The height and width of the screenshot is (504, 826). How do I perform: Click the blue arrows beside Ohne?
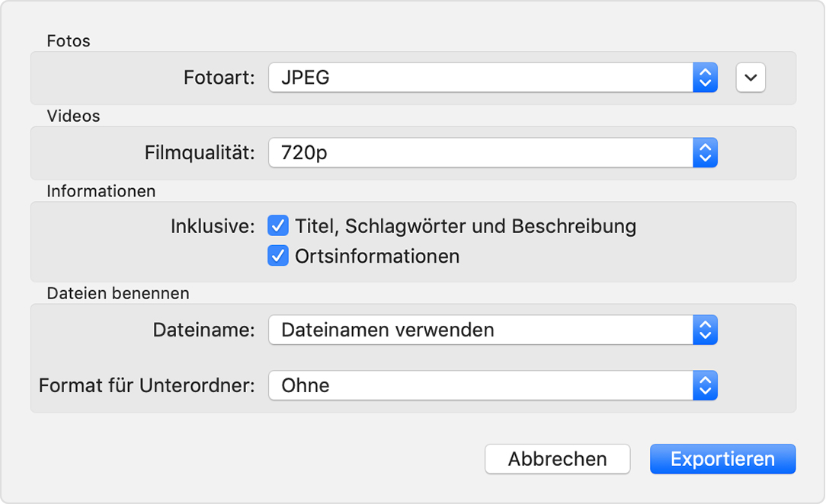[x=705, y=385]
